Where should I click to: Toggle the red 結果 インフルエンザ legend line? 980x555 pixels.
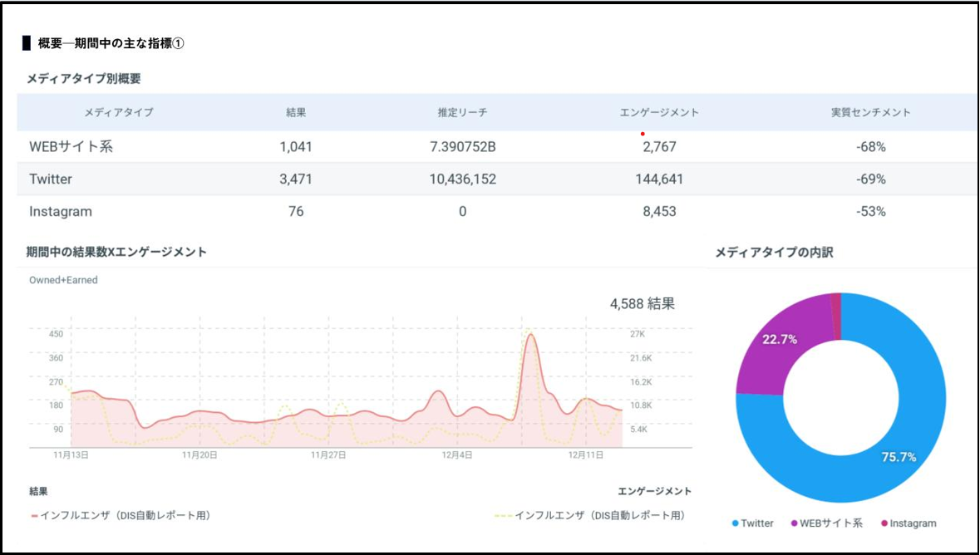[34, 516]
